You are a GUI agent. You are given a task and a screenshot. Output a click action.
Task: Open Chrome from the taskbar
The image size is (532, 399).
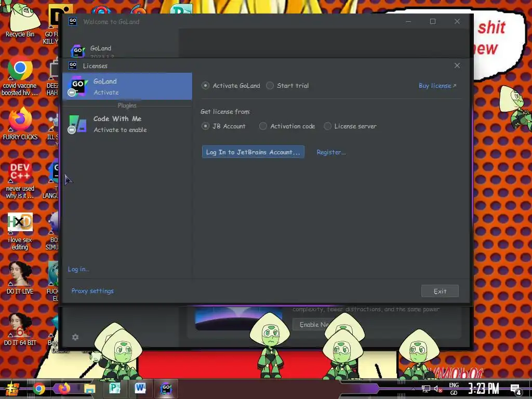38,389
